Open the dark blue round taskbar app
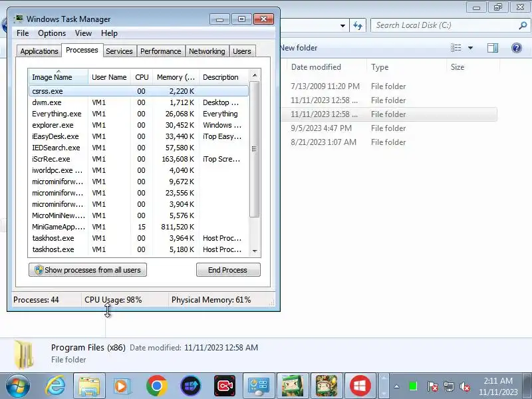Viewport: 532px width, 399px height. point(191,386)
